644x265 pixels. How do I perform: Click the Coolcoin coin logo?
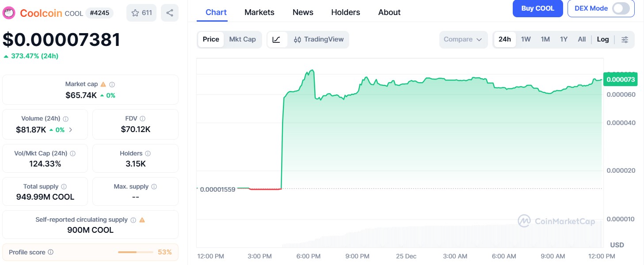coord(9,13)
